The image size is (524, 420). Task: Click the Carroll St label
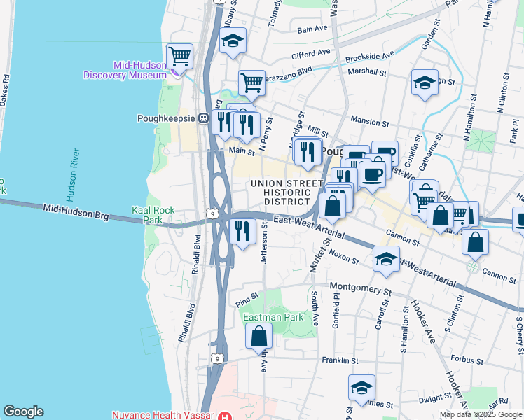(382, 314)
